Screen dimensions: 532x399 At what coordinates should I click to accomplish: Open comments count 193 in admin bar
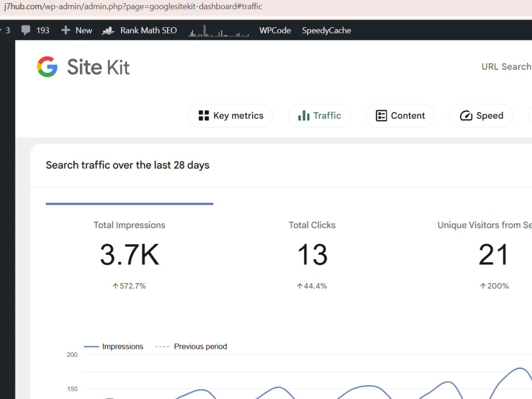[x=43, y=30]
